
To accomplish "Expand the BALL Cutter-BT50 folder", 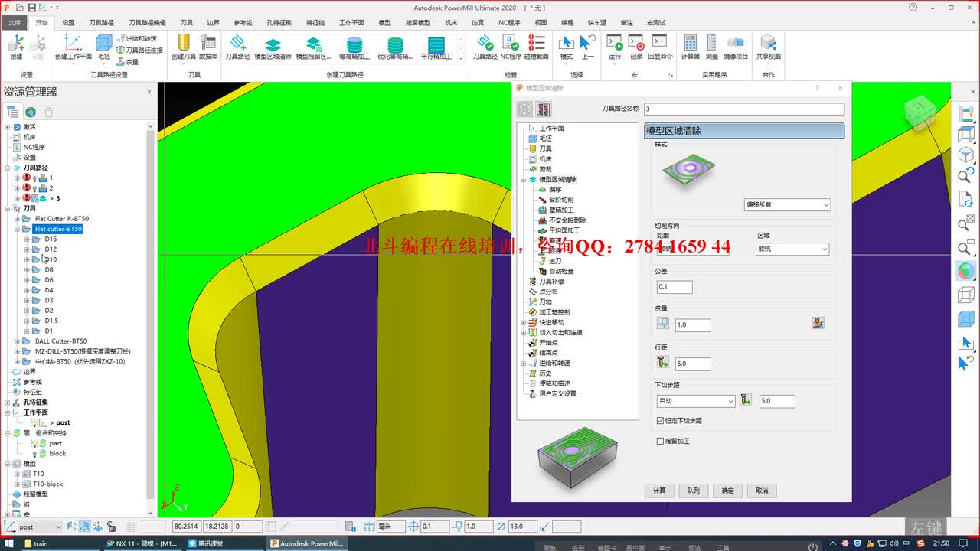I will [x=17, y=341].
